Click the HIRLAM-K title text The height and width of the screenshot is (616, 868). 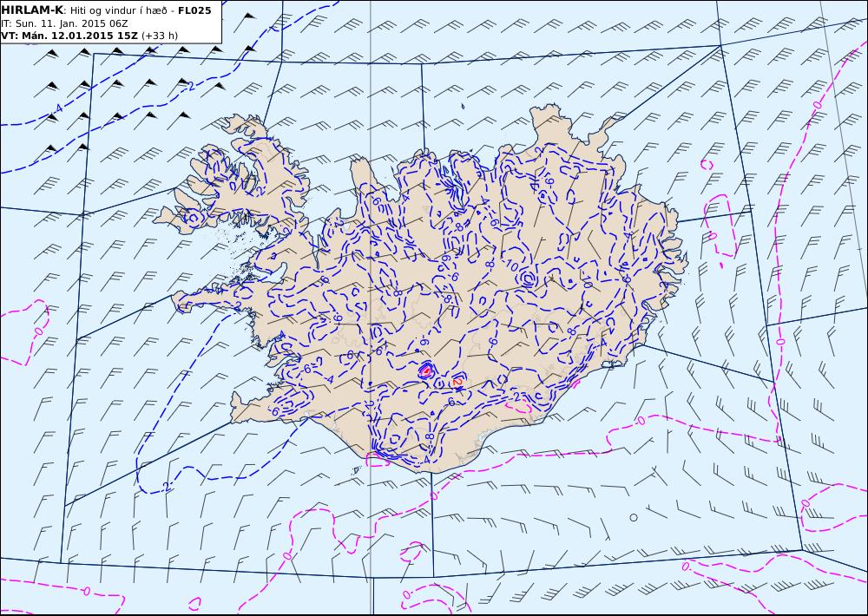(x=32, y=10)
